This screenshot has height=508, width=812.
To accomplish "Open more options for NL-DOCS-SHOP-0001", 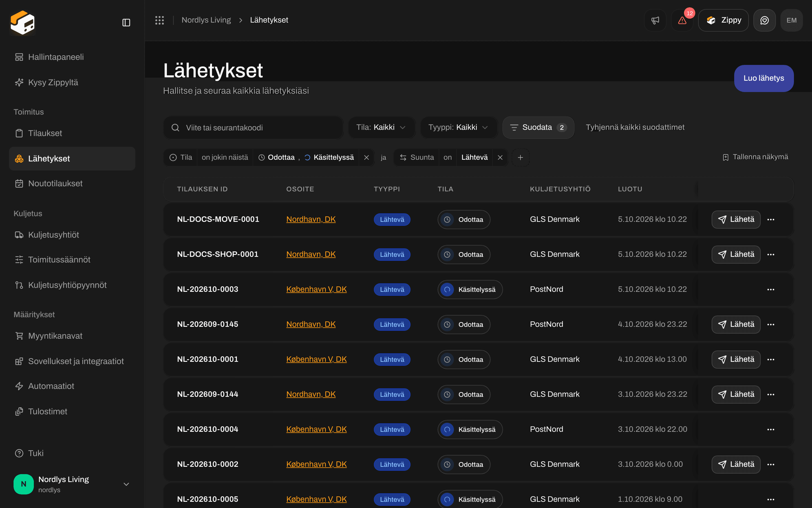I will click(x=771, y=254).
